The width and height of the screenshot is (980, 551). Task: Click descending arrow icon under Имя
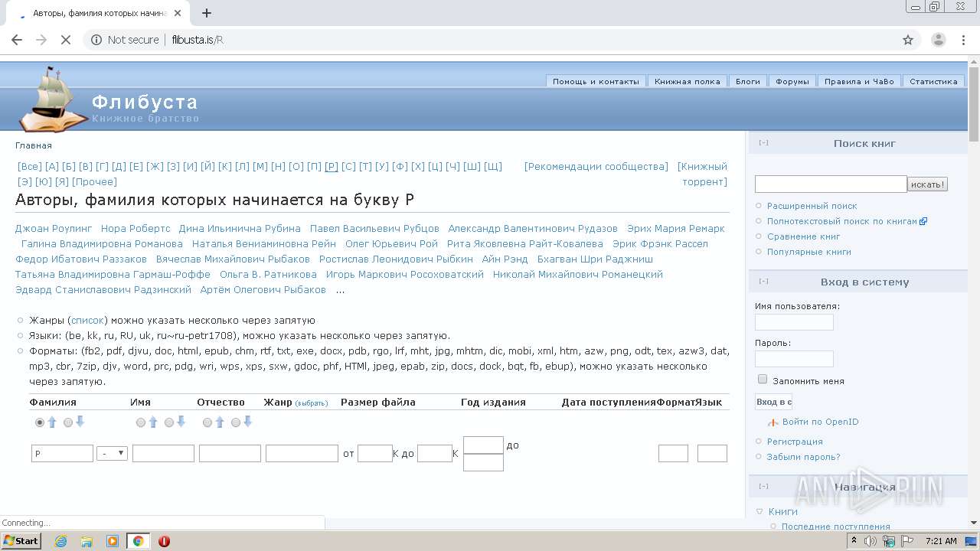(x=181, y=422)
